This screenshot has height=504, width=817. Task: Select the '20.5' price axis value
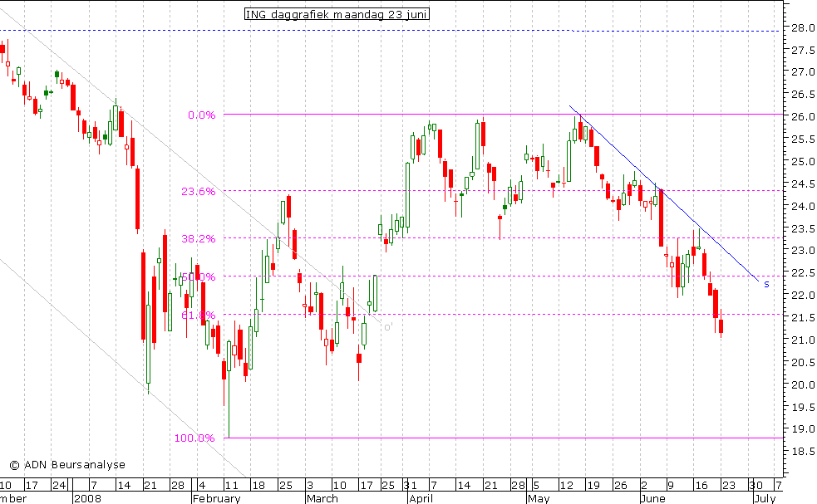coord(803,362)
